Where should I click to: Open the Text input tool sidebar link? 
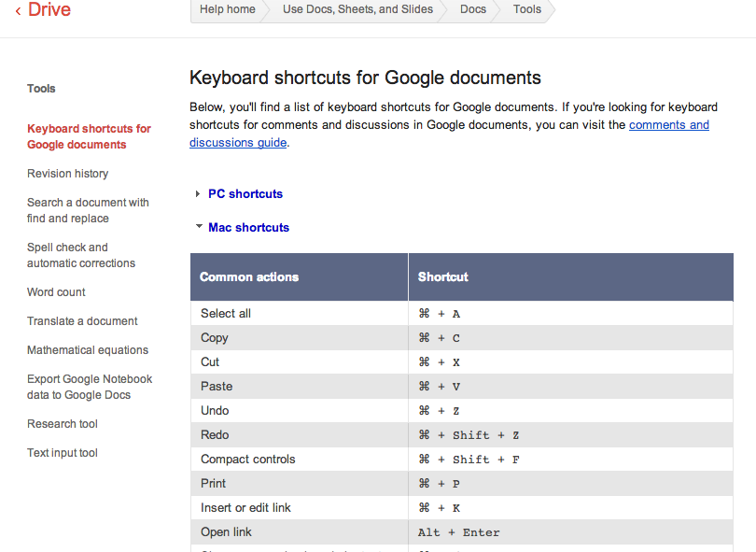[x=63, y=453]
